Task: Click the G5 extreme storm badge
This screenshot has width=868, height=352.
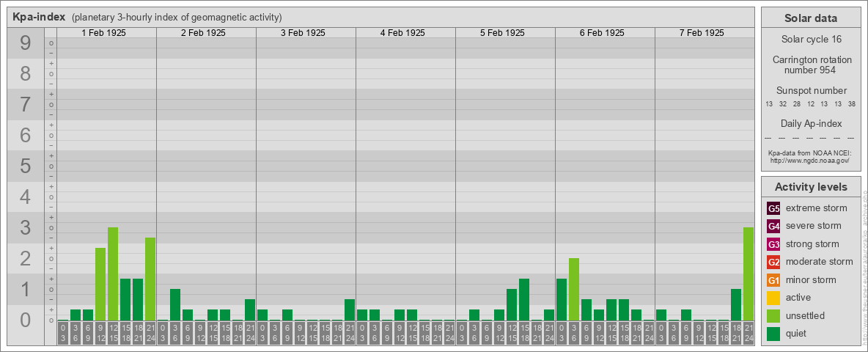Action: (773, 209)
